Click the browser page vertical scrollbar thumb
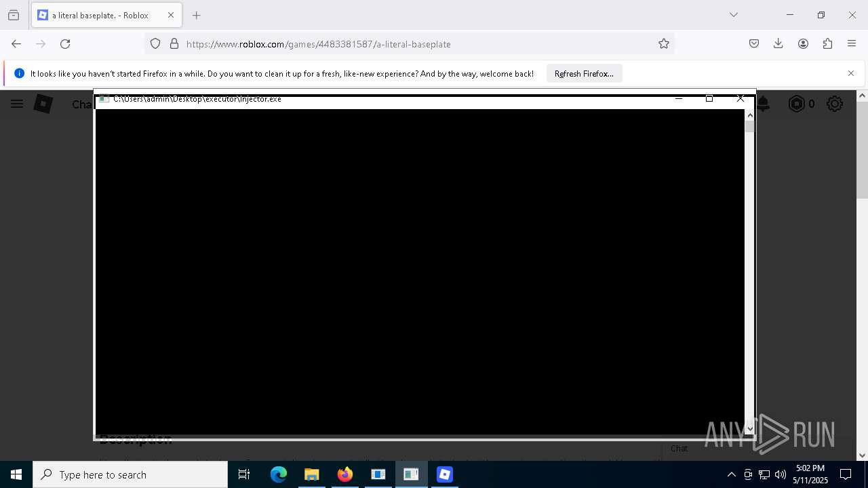 (x=862, y=149)
